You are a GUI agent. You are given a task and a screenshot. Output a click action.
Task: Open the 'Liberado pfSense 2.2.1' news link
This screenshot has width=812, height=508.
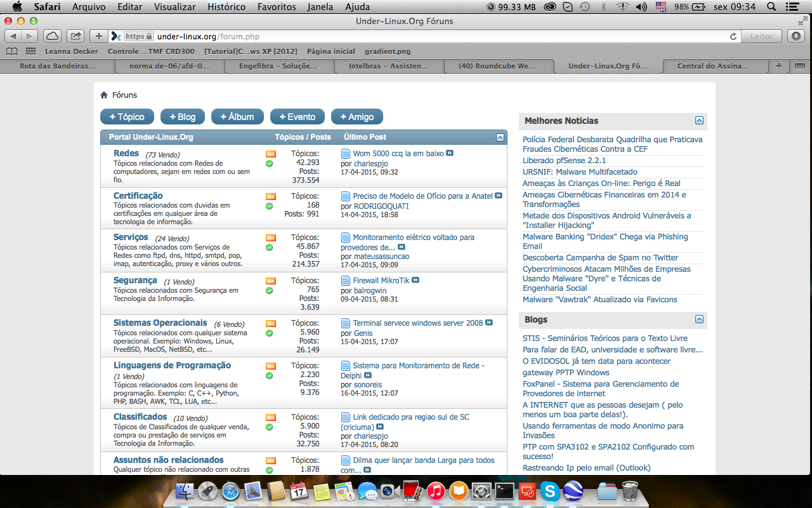tap(564, 161)
